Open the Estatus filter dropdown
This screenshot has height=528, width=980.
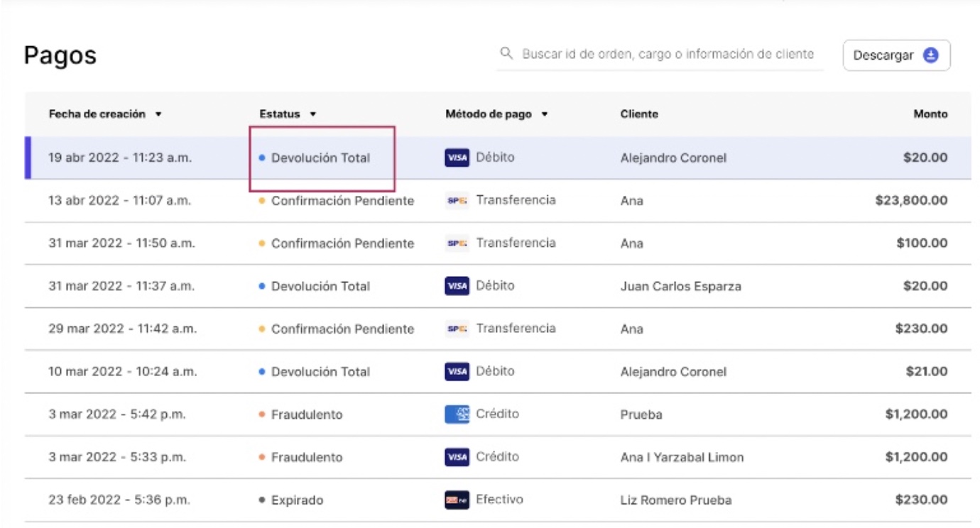click(x=313, y=114)
